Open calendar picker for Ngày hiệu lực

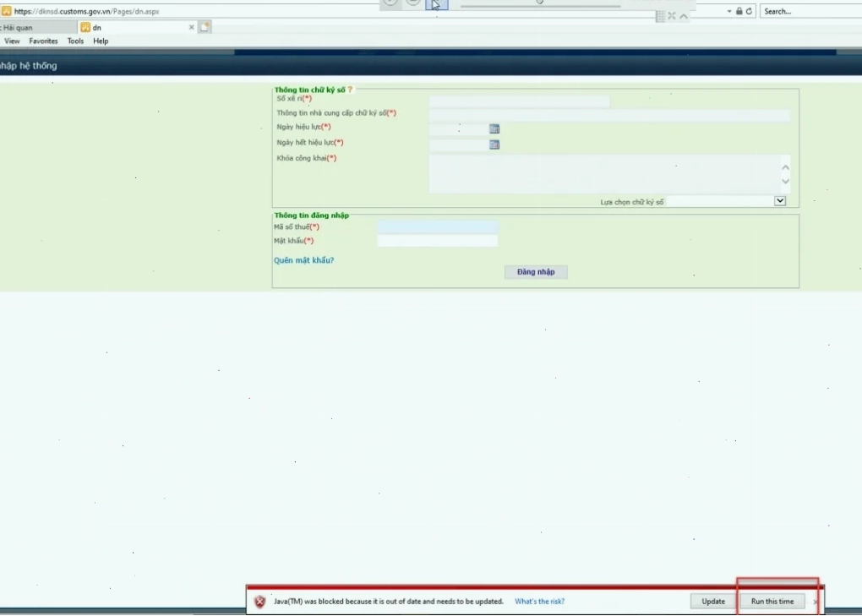pyautogui.click(x=494, y=128)
